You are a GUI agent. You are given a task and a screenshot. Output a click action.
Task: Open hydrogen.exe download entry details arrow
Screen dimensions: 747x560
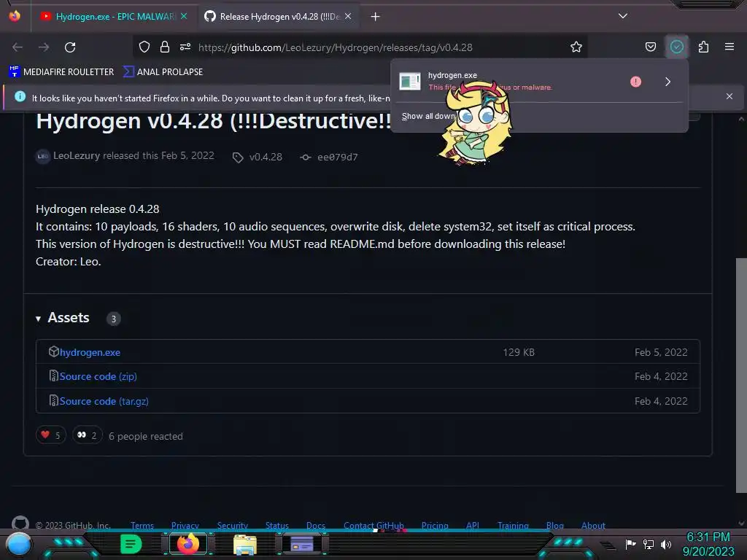(x=668, y=82)
